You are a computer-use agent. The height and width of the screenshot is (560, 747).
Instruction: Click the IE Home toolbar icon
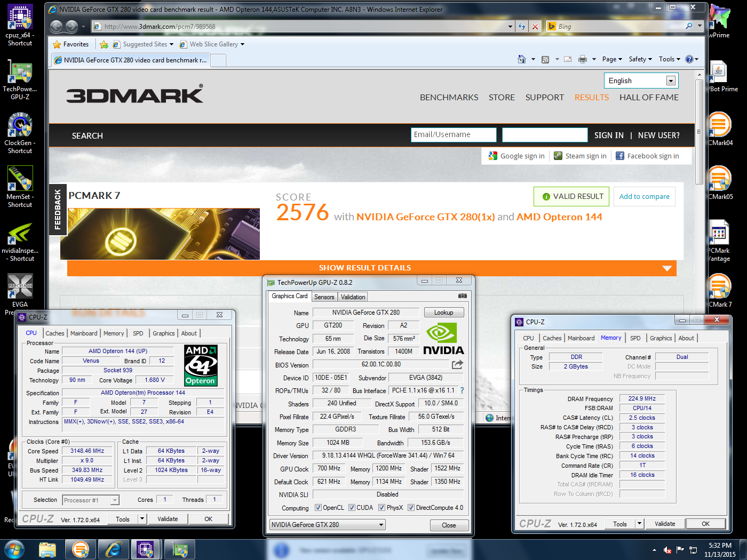[x=522, y=59]
